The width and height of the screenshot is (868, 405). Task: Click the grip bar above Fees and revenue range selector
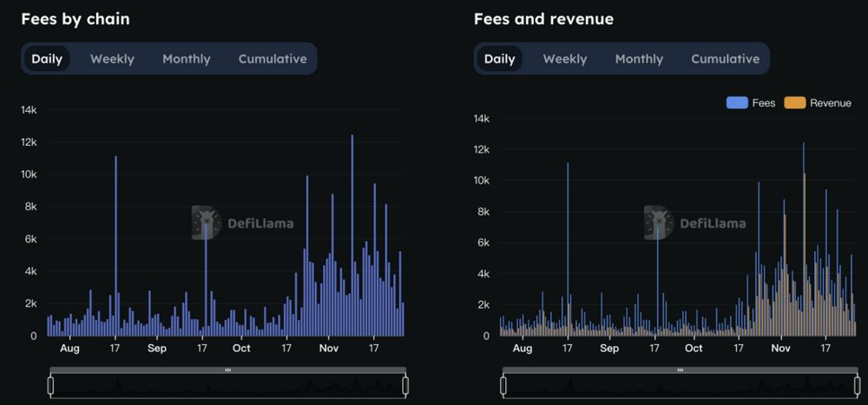point(681,369)
